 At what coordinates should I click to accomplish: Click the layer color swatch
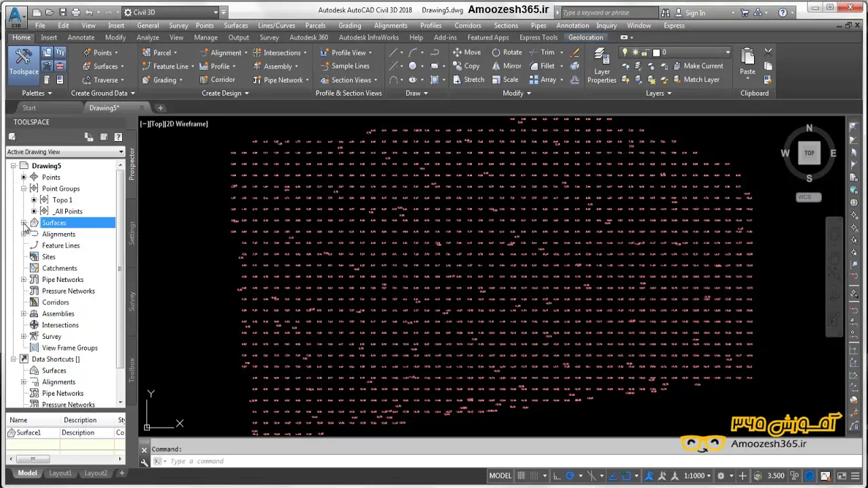656,52
